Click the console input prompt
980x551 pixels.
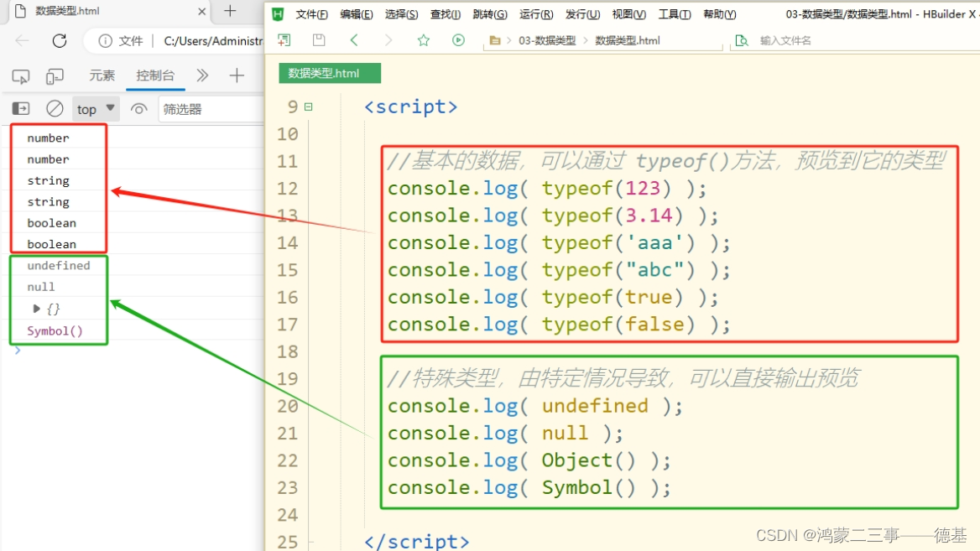tap(18, 351)
